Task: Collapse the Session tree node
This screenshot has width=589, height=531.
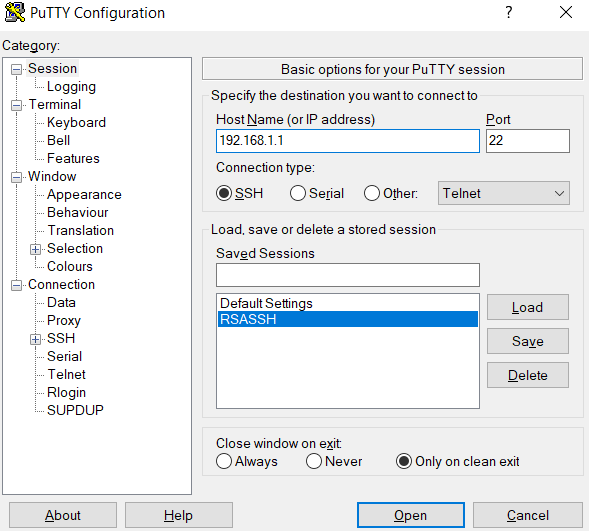Action: (x=16, y=69)
